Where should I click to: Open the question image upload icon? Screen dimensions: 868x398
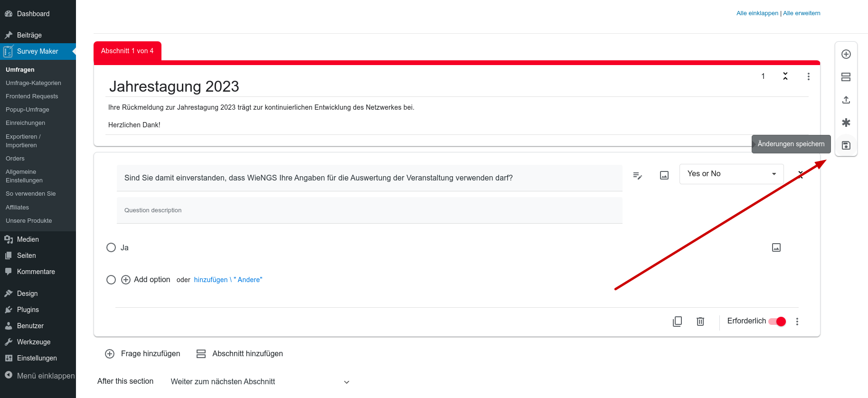(664, 176)
